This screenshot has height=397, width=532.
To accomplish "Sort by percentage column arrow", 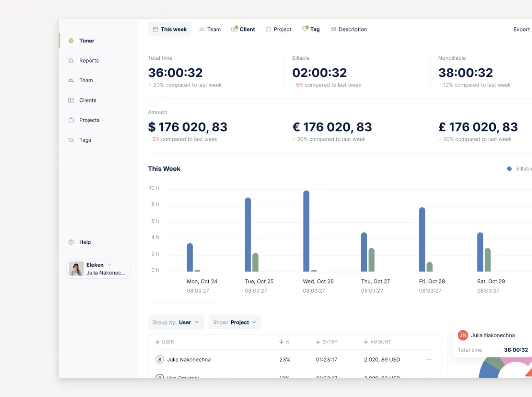I will [281, 342].
